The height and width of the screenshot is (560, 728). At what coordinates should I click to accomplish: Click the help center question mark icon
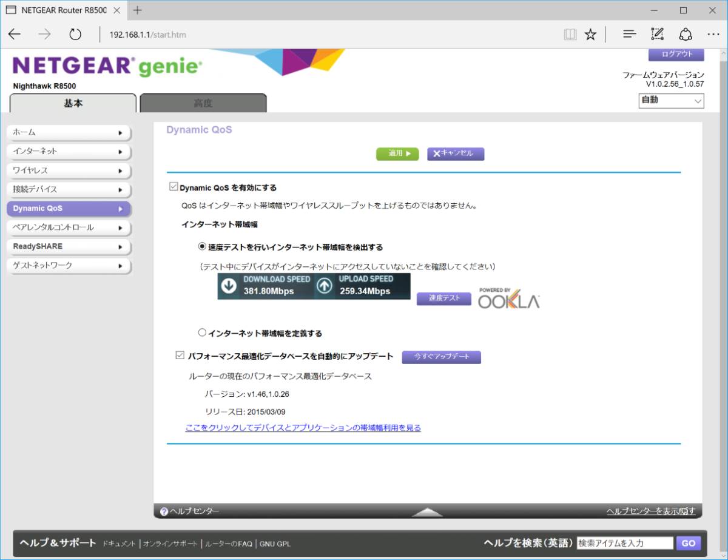(164, 512)
